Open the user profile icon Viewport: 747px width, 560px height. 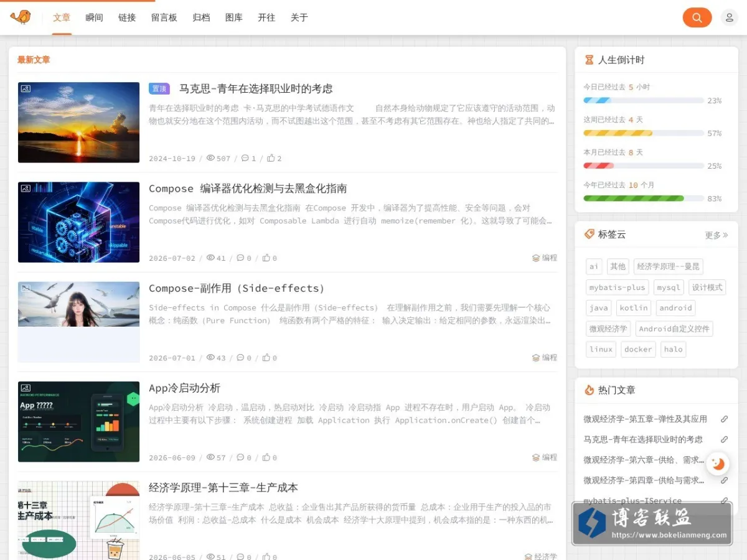(729, 17)
